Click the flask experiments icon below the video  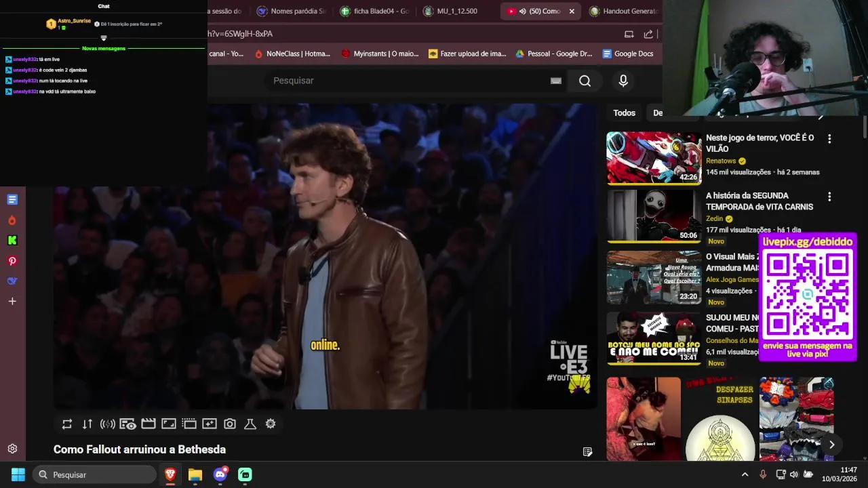250,424
